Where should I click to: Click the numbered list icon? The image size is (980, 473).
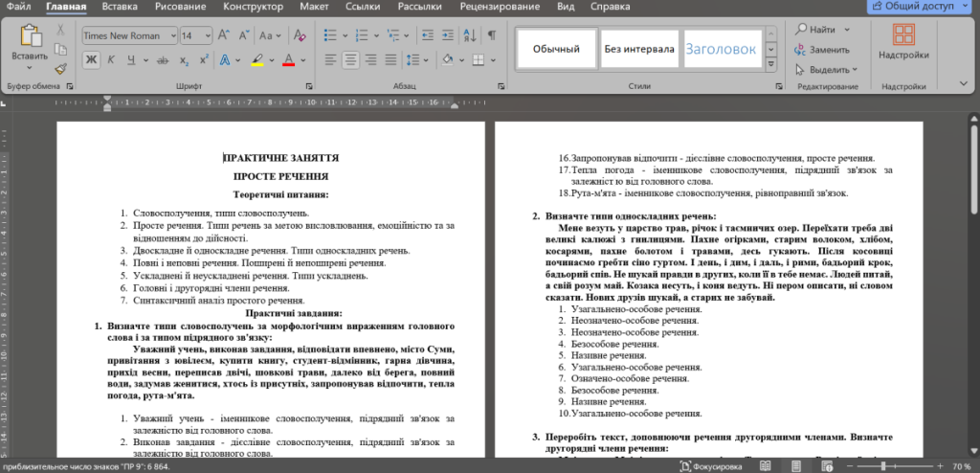[362, 35]
